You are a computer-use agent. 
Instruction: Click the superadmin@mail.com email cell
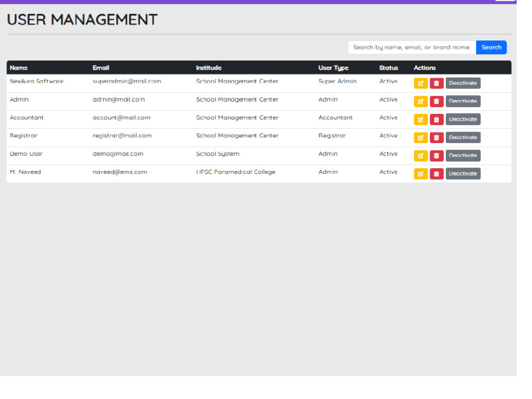[127, 81]
